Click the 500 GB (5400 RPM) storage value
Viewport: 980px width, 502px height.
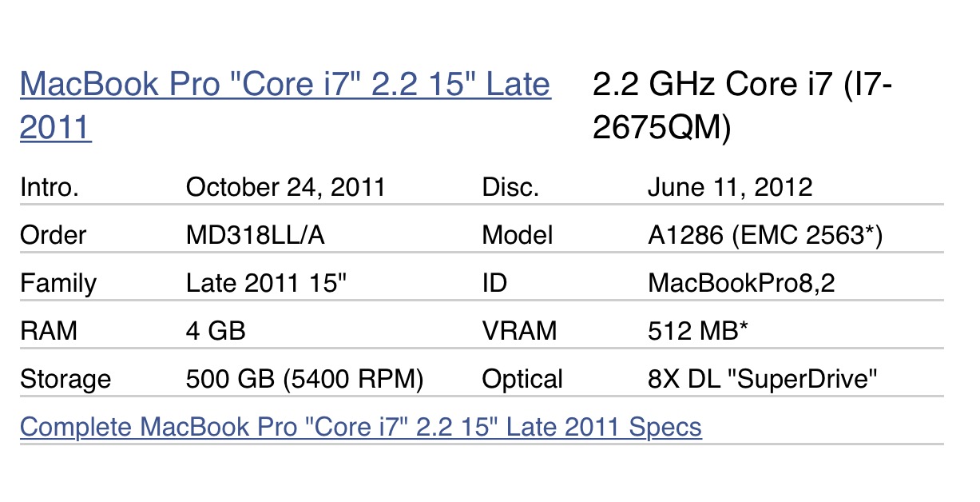coord(304,379)
